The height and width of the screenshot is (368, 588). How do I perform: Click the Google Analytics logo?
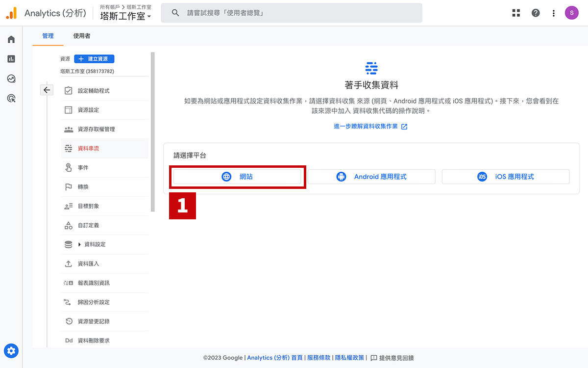click(11, 13)
